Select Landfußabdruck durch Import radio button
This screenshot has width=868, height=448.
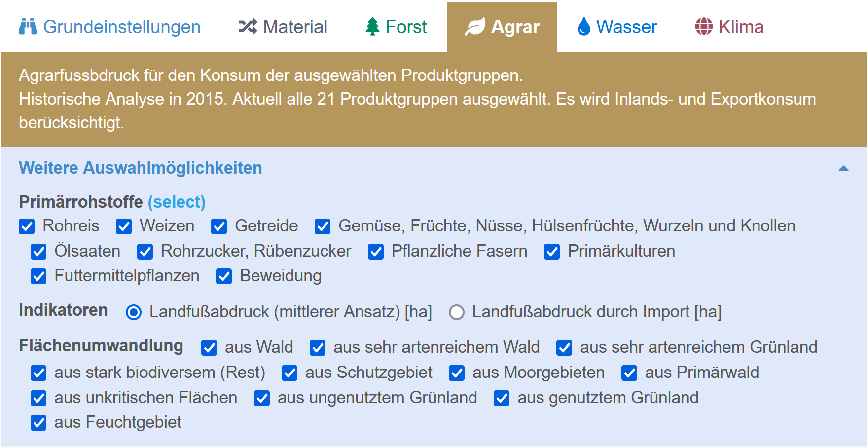click(457, 312)
